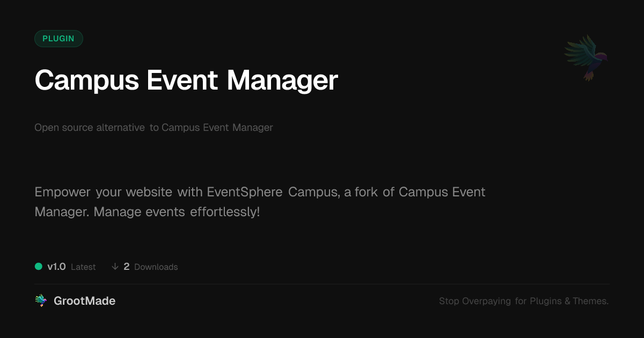Image resolution: width=644 pixels, height=338 pixels.
Task: Click 'Open source alternative' in the subtitle
Action: 90,128
